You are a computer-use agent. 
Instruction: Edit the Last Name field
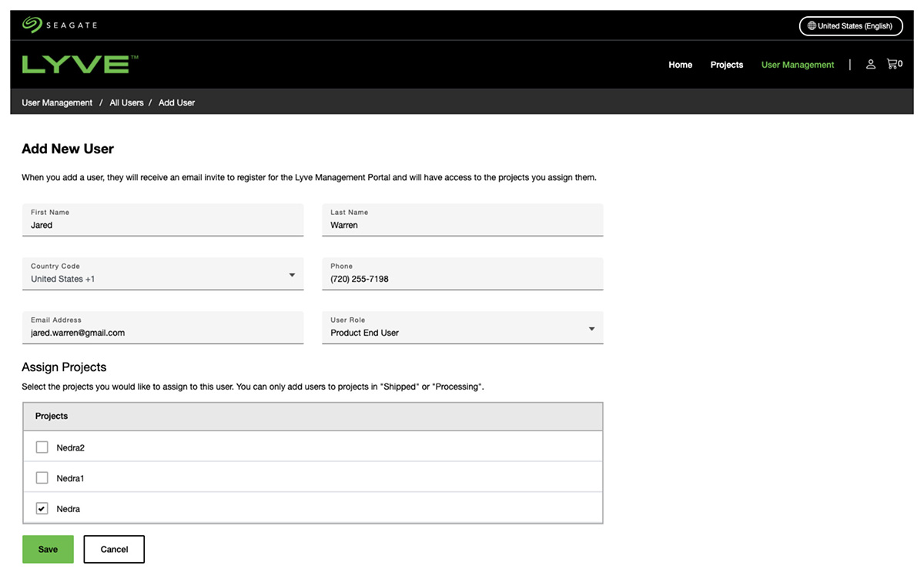463,220
